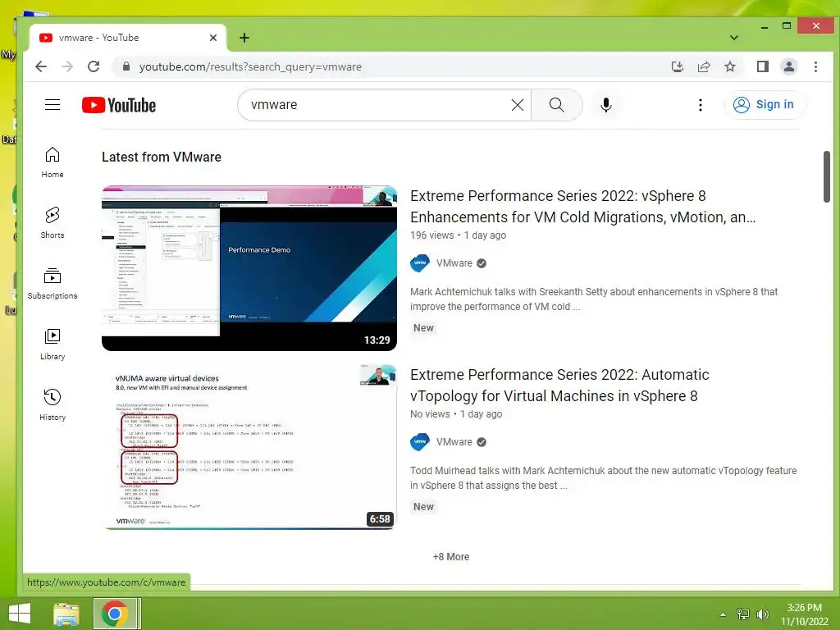
Task: Click the Latest from VMware heading
Action: tap(162, 157)
